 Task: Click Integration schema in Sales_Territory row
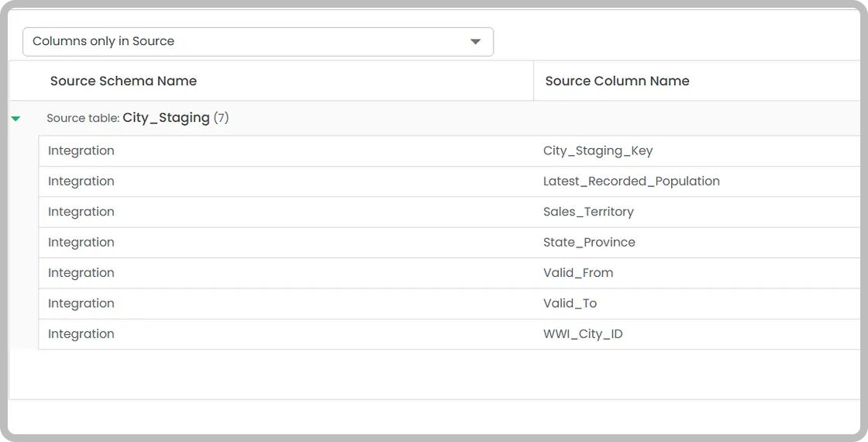[x=81, y=212]
